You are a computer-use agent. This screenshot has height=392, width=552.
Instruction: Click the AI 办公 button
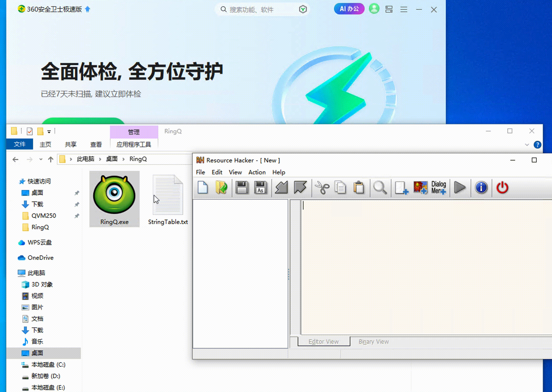point(349,9)
